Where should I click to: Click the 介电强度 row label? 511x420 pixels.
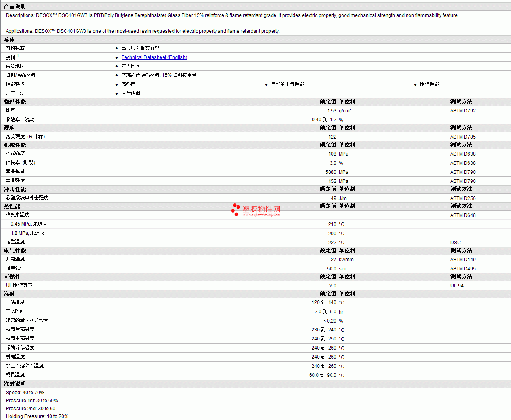point(15,259)
